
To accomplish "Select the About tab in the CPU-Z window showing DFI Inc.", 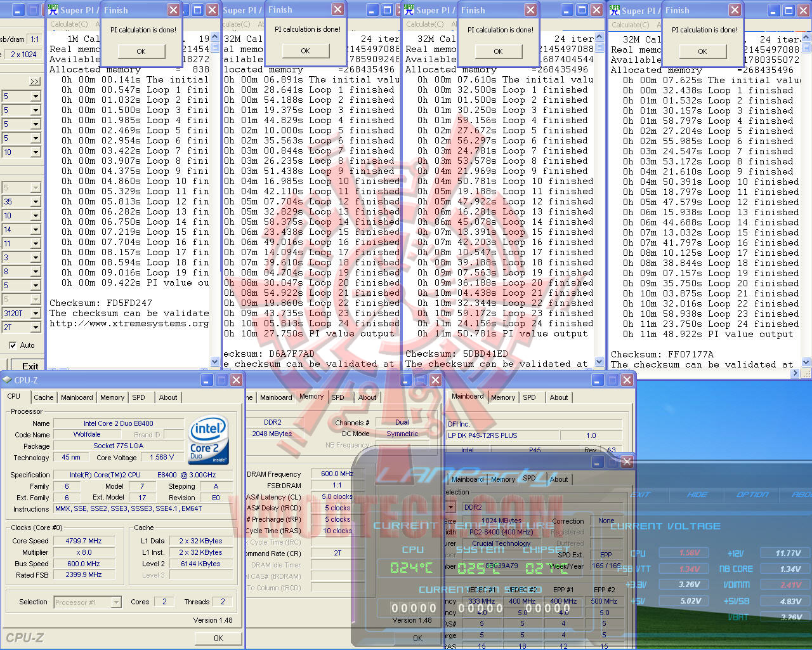I will pyautogui.click(x=559, y=397).
